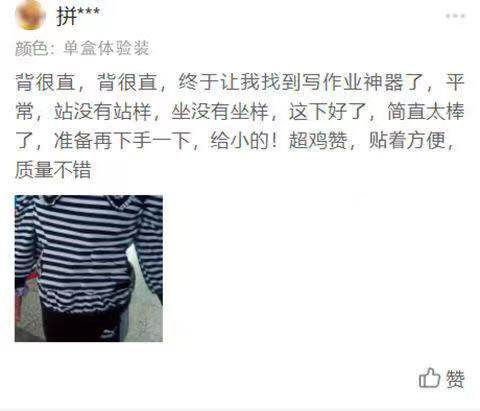480x411 pixels.
Task: Tap the 颜色 spec label
Action: [x=31, y=49]
